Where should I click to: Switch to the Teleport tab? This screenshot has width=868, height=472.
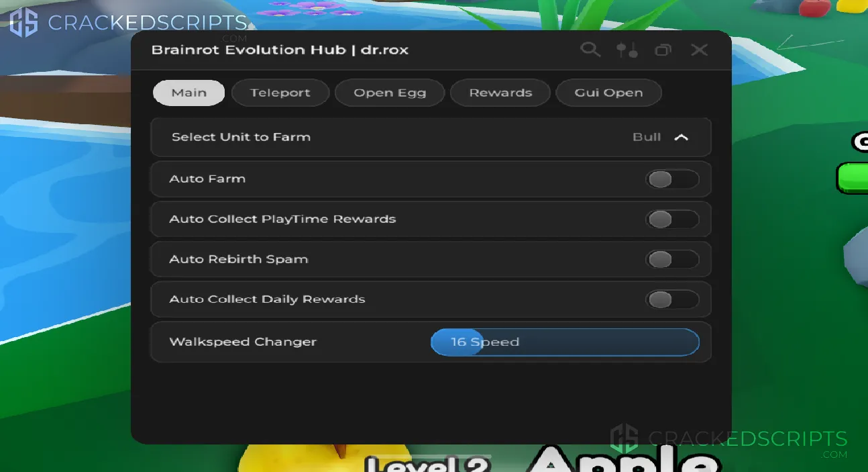tap(280, 93)
